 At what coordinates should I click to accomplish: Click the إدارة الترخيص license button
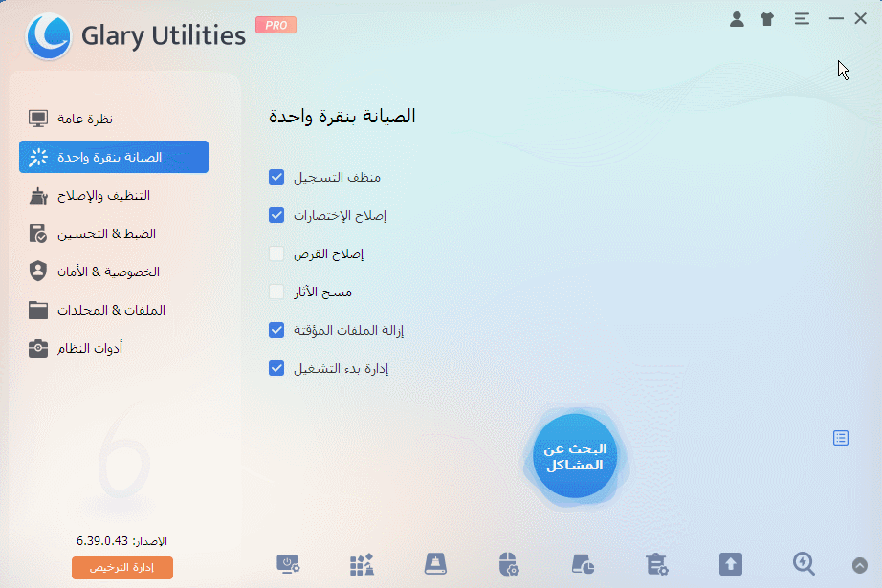point(122,568)
